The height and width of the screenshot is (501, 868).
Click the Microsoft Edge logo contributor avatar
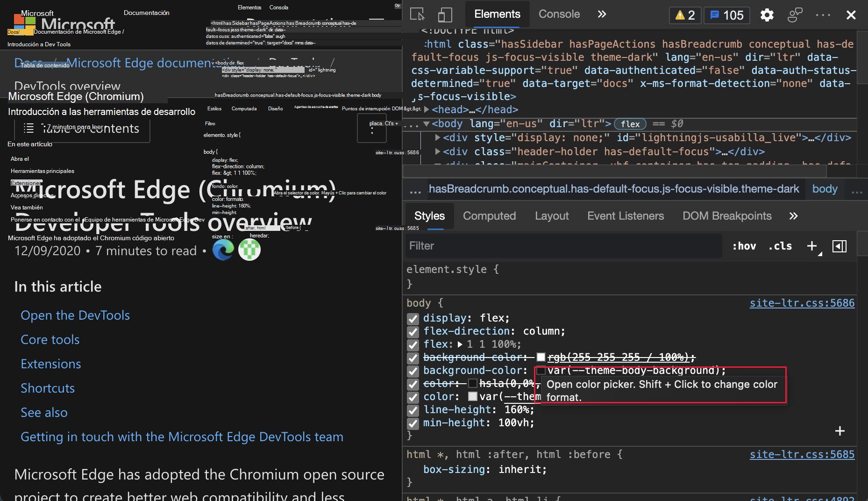click(x=223, y=250)
